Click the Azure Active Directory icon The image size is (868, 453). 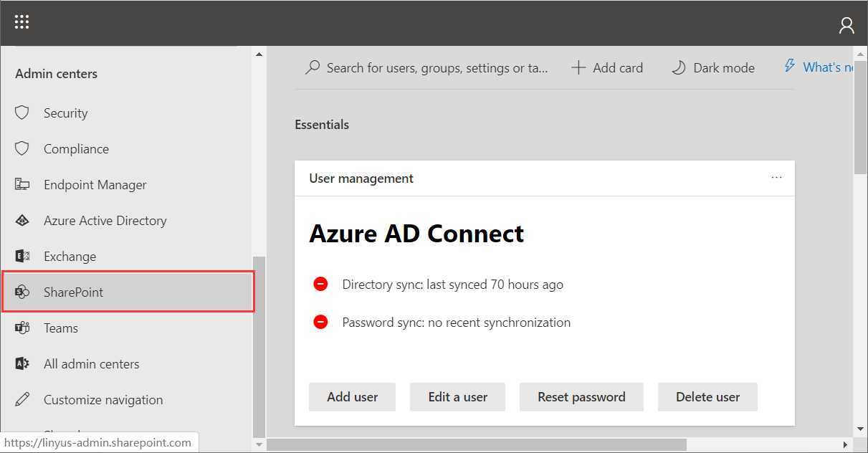tap(22, 220)
